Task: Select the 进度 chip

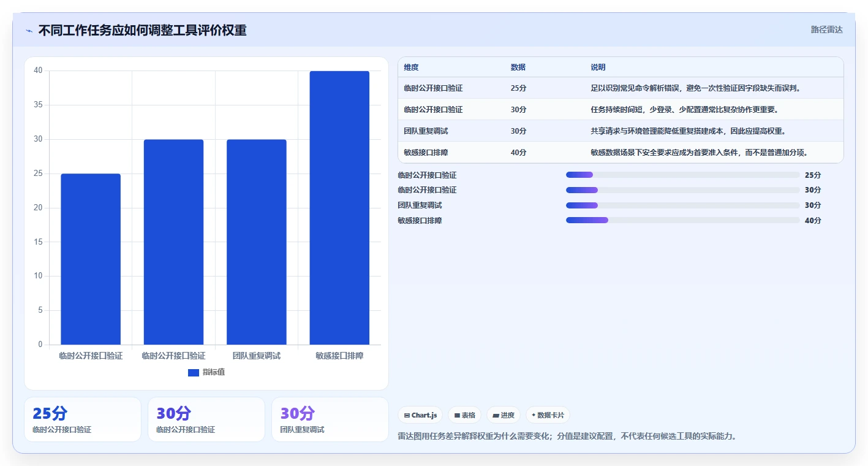Action: [x=504, y=415]
